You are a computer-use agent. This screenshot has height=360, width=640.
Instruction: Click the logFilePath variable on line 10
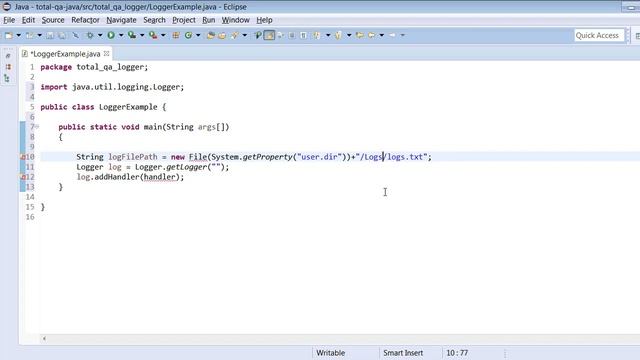133,157
